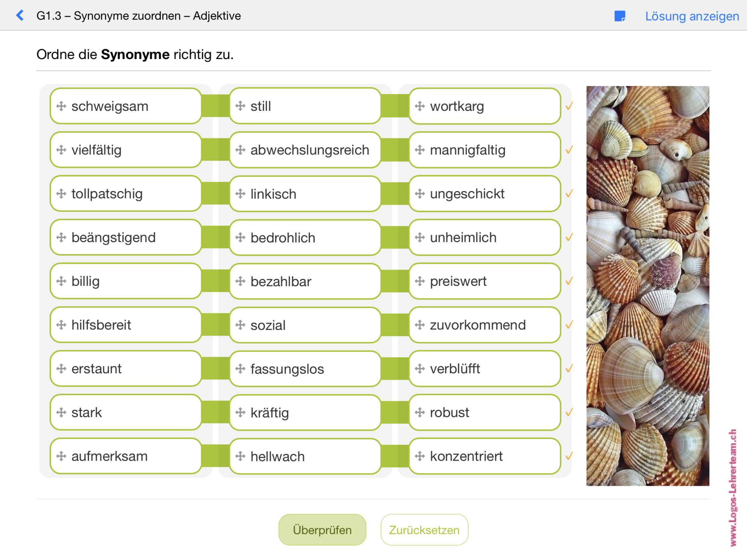Click the drag icon next to ungeschickt

(420, 194)
